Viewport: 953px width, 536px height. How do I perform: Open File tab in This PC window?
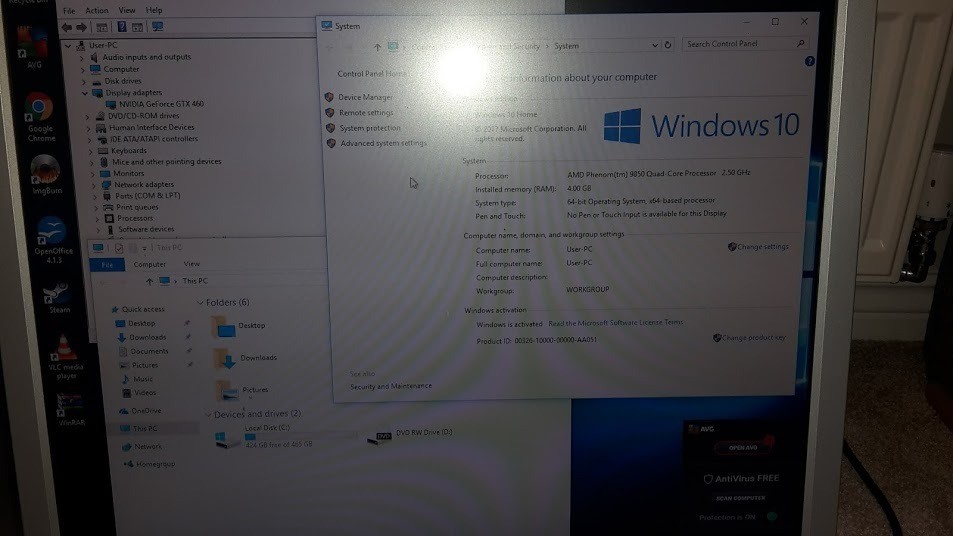pyautogui.click(x=108, y=265)
